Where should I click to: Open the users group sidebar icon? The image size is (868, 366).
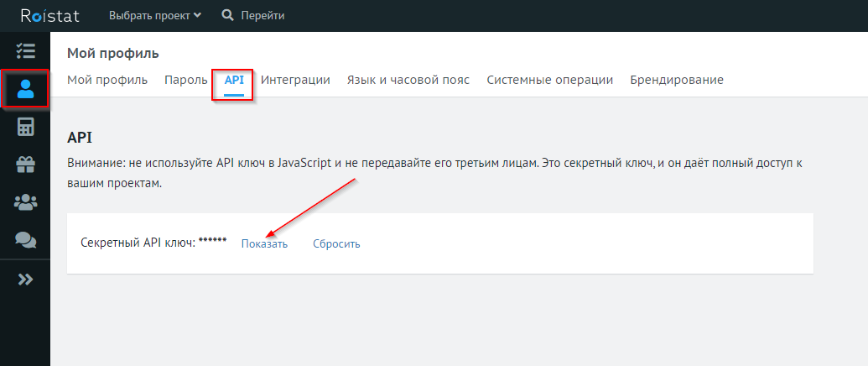(x=25, y=202)
